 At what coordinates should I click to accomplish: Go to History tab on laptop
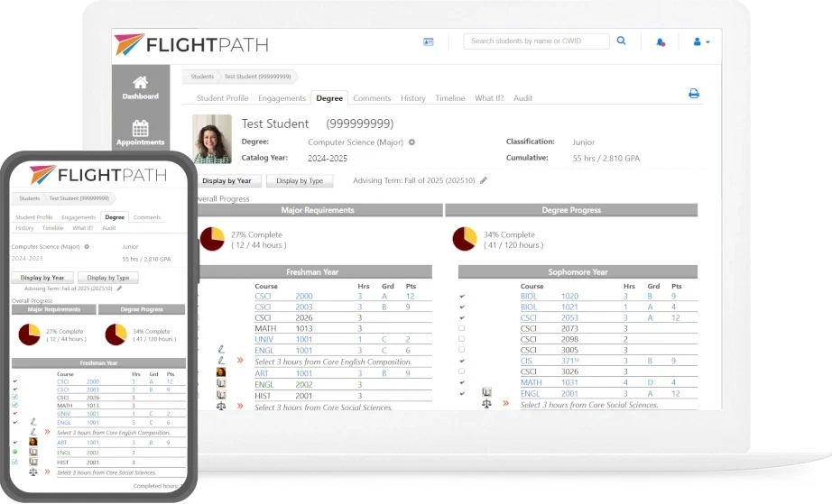[412, 98]
